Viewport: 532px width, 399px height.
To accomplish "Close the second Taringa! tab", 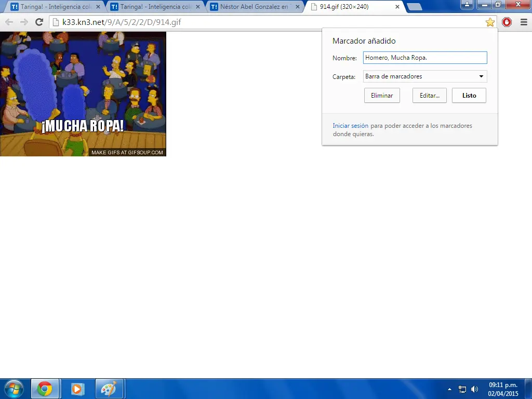I will pos(198,7).
